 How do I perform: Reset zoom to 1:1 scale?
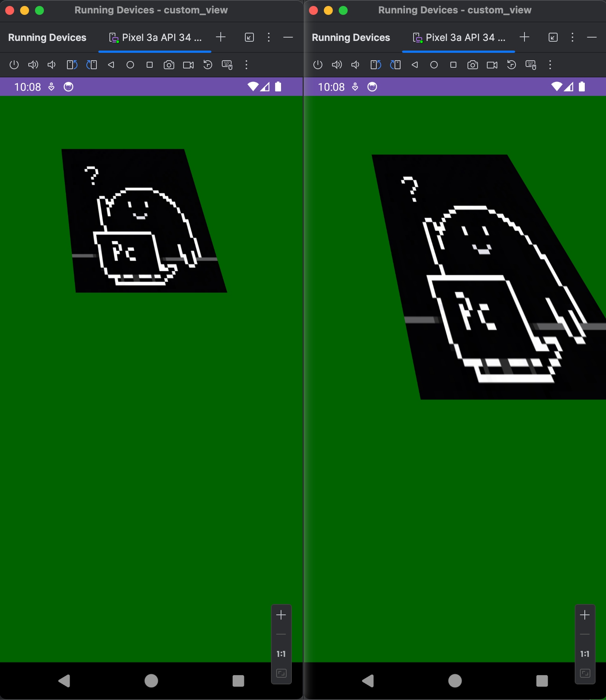(x=281, y=654)
